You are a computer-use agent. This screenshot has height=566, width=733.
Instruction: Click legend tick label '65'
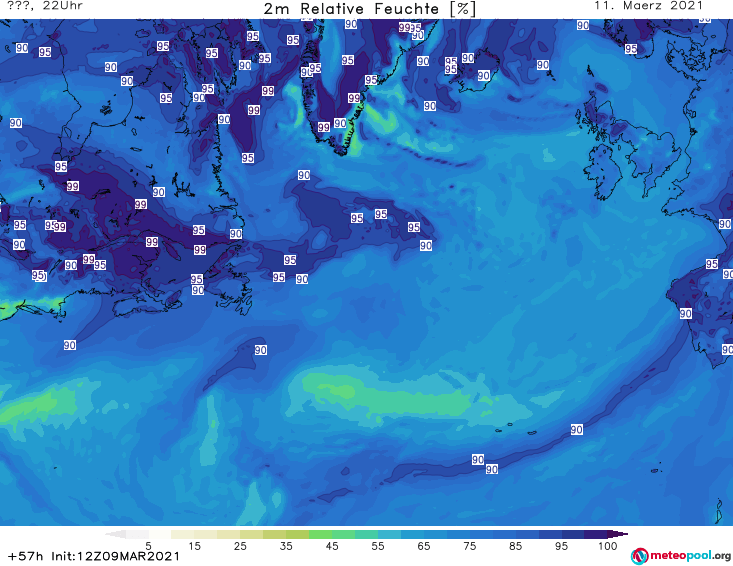(x=424, y=546)
